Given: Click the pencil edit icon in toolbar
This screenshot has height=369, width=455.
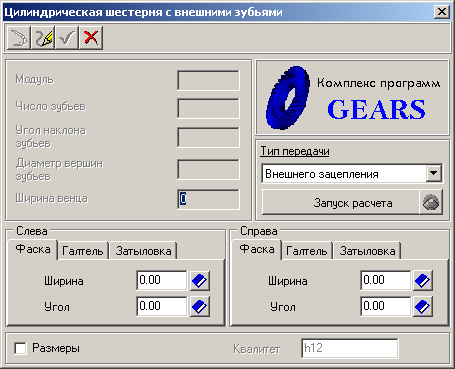Looking at the screenshot, I should pyautogui.click(x=43, y=38).
